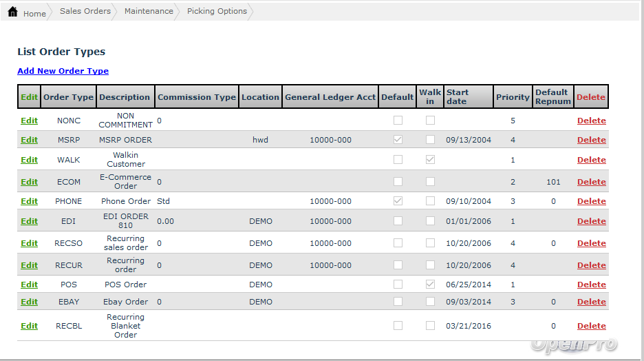644x361 pixels.
Task: Open the Sales Orders breadcrumb
Action: [85, 12]
